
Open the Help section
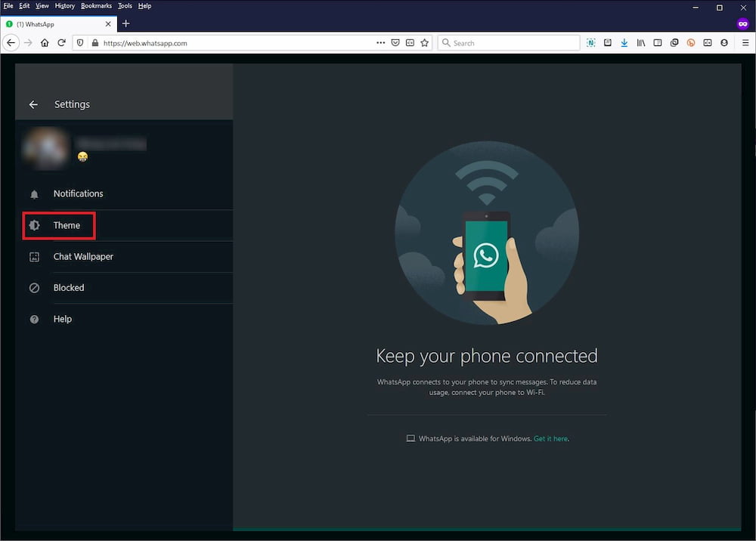(125, 319)
